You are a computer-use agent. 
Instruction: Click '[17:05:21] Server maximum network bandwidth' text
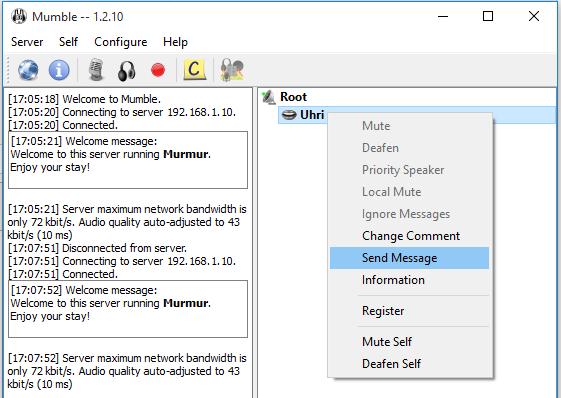click(127, 222)
